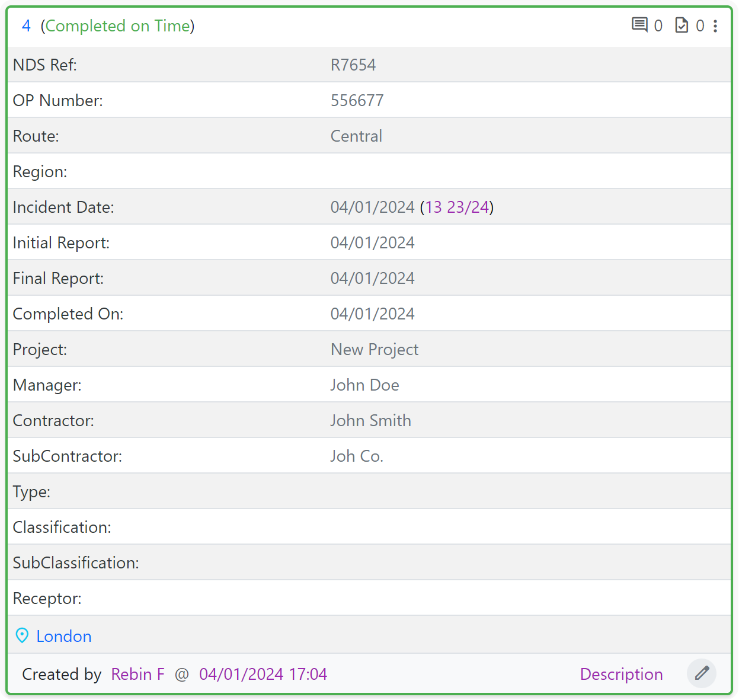Open the comments icon showing 0
739x700 pixels.
[639, 25]
